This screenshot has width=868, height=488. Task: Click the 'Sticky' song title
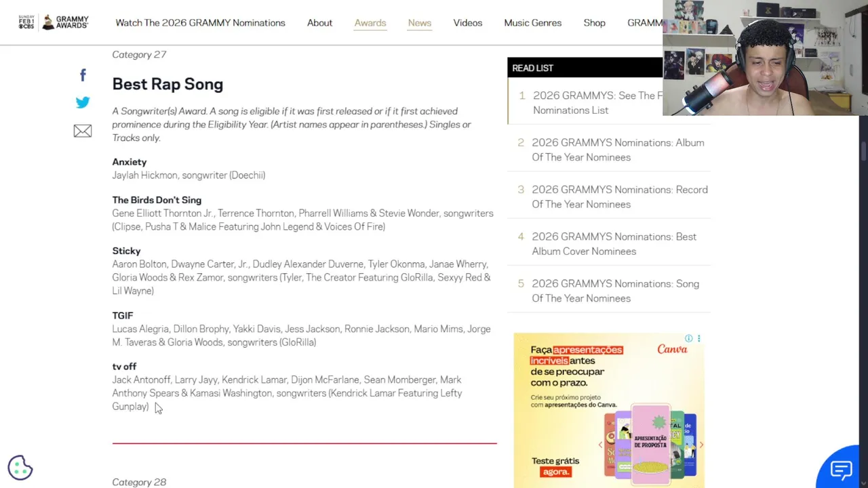126,251
